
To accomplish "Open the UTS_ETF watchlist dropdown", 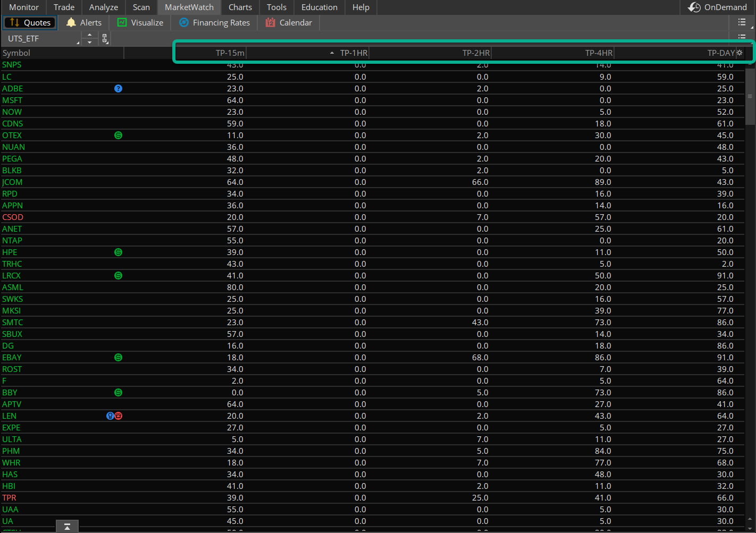I will (41, 39).
